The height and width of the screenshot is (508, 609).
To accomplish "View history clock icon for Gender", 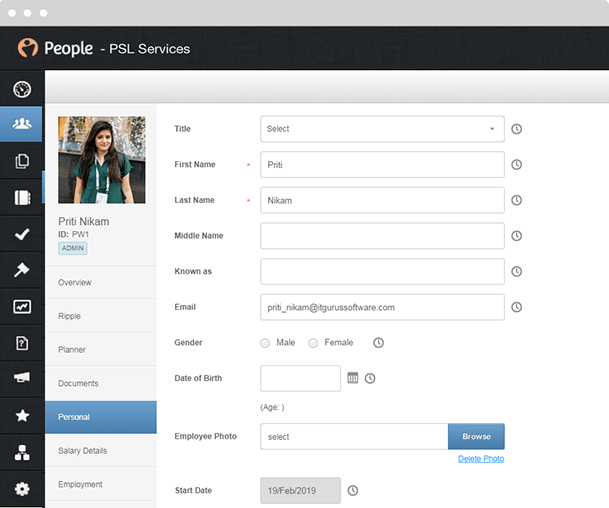I will 378,343.
